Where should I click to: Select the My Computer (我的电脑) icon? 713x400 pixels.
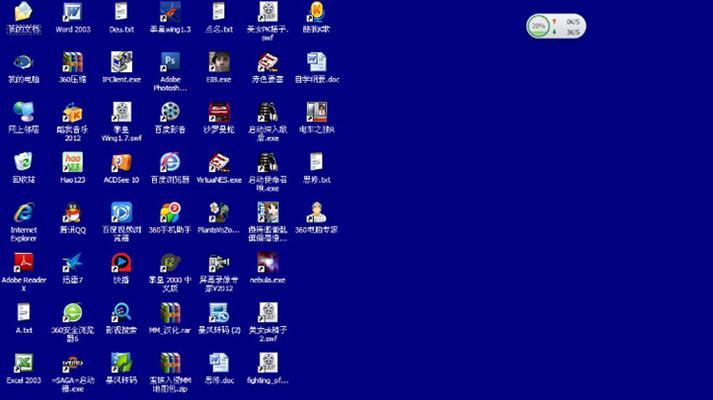pos(24,63)
